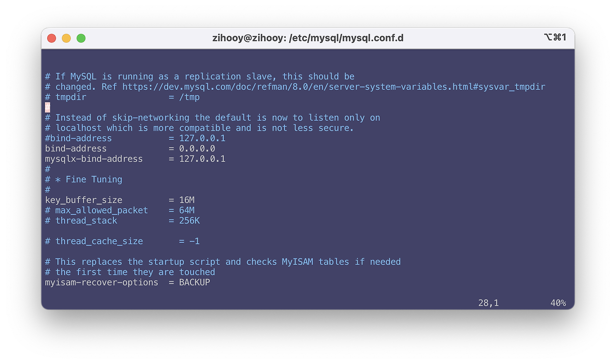616x364 pixels.
Task: Click the myisam-recover-options BACKUP value
Action: (x=194, y=282)
